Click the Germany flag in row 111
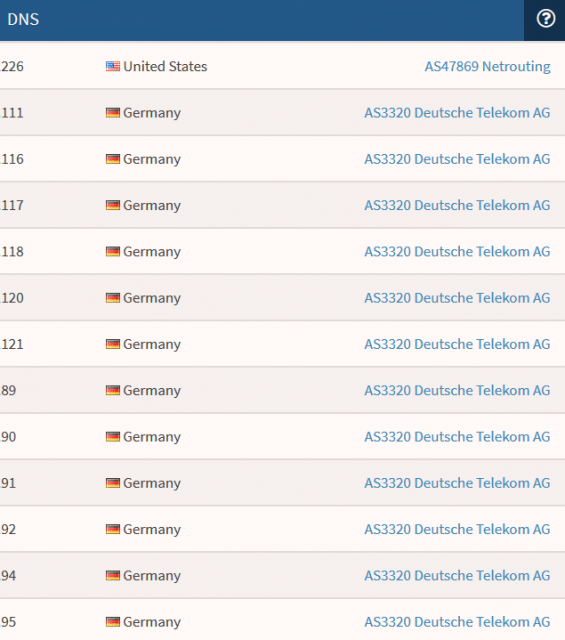The width and height of the screenshot is (565, 640). [113, 113]
